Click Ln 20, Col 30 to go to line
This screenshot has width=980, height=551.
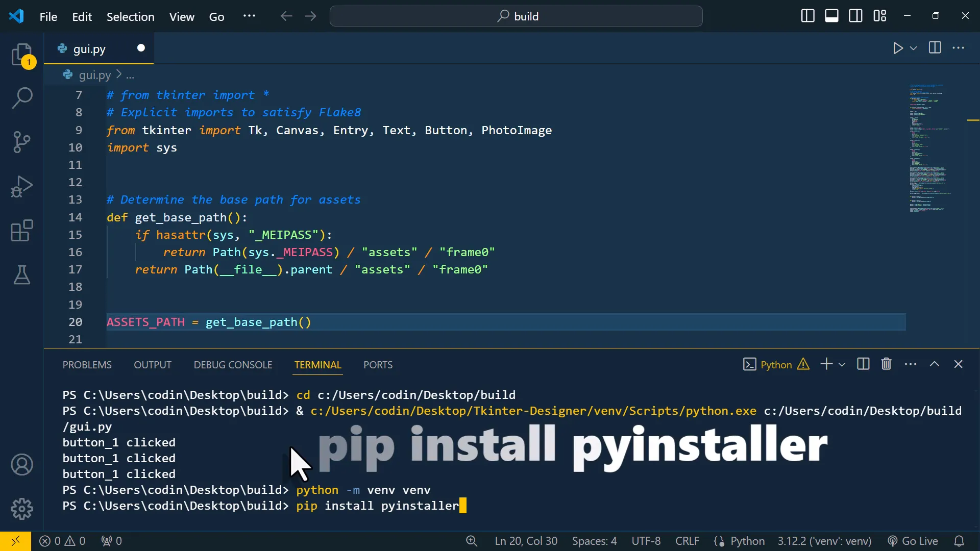(x=526, y=541)
